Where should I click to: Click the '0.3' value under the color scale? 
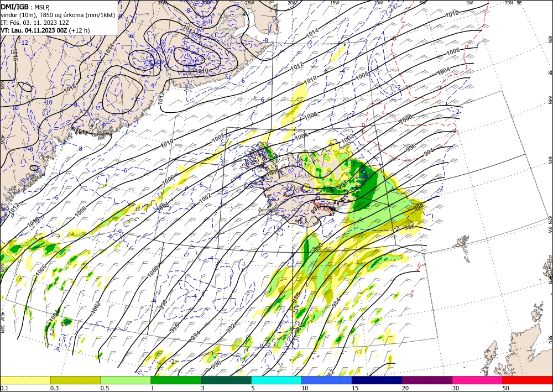click(54, 388)
